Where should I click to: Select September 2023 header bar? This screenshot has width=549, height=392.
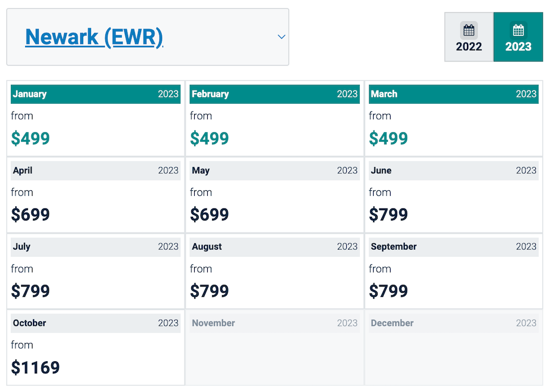click(x=454, y=247)
